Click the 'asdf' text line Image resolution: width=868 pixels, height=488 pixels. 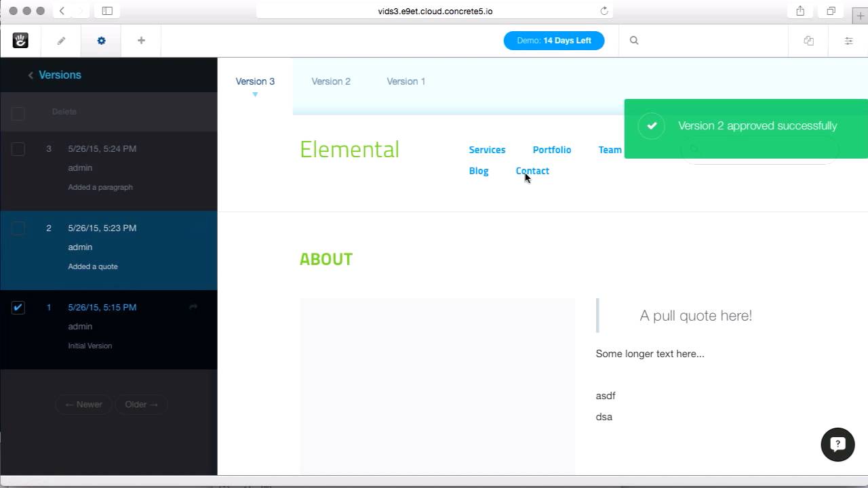tap(606, 396)
